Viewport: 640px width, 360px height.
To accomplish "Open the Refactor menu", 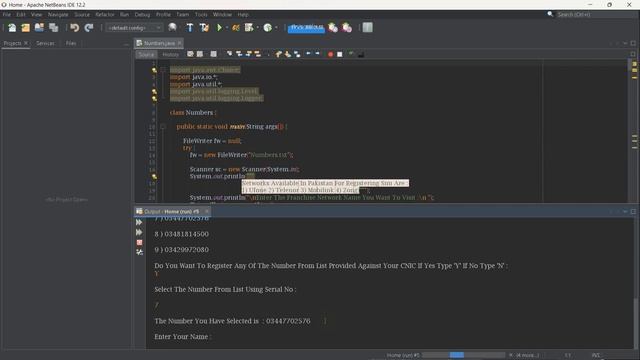I will 105,14.
